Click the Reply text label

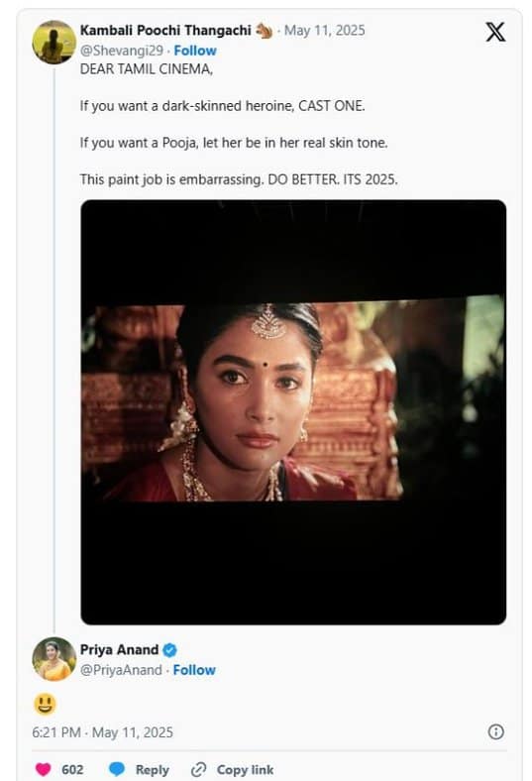point(153,770)
